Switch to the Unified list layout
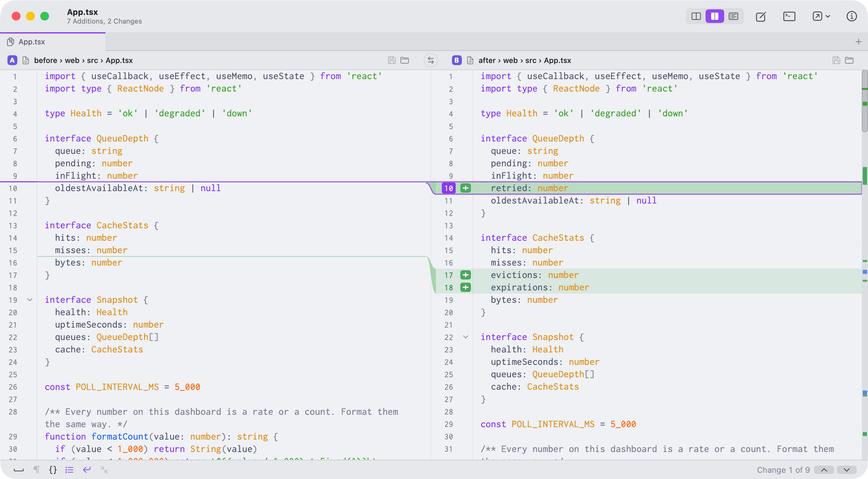The image size is (868, 479). pos(733,16)
